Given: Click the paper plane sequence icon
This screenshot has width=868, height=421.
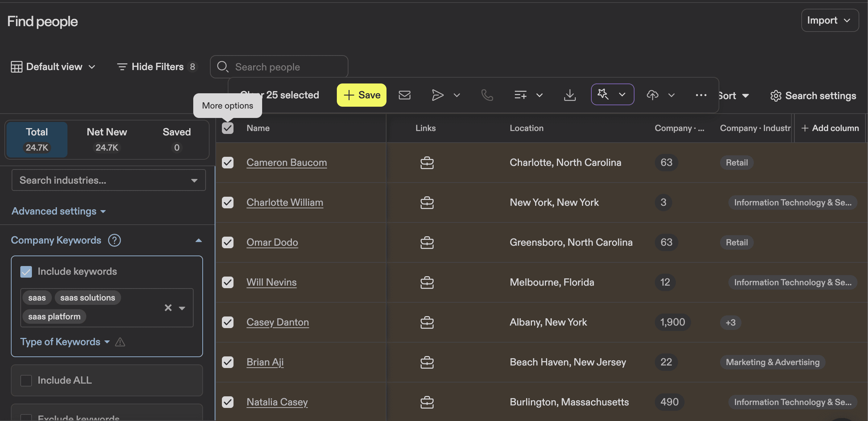Looking at the screenshot, I should coord(437,95).
